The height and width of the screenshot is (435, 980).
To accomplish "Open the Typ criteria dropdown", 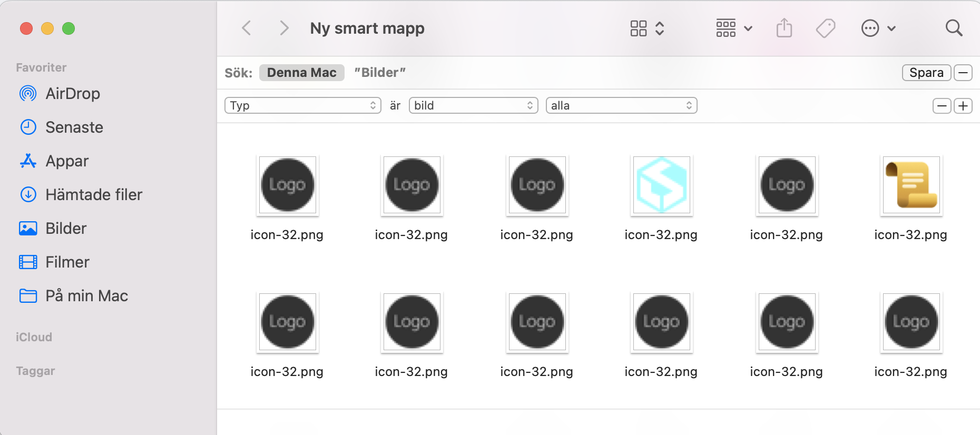I will pos(303,105).
